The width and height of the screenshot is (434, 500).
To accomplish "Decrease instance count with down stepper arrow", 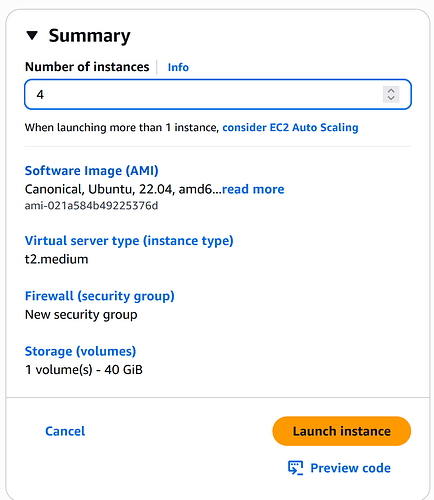I will click(x=391, y=98).
